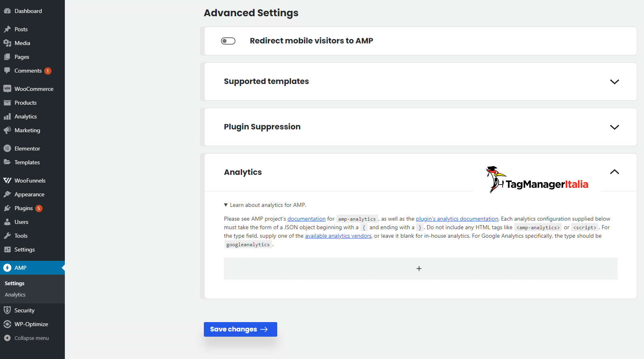
Task: Click the Templates folder icon
Action: (x=7, y=162)
